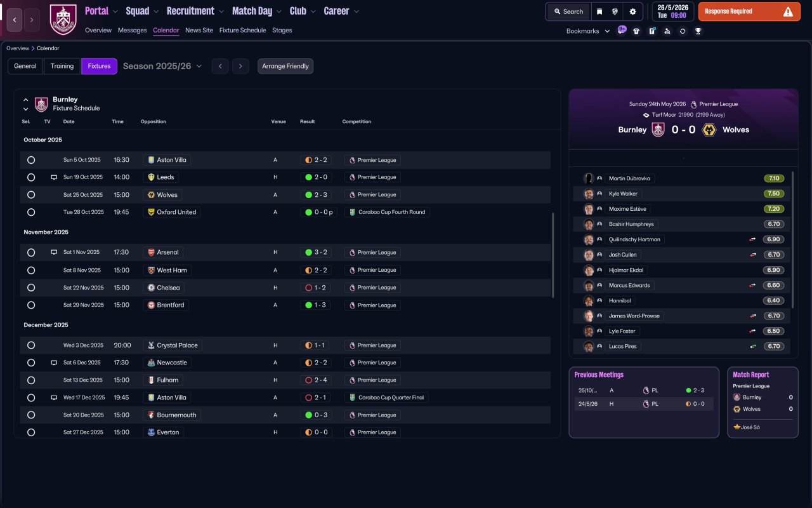Open the Carabao Cup Fourth Round competition tag
Image resolution: width=812 pixels, height=508 pixels.
tap(387, 212)
